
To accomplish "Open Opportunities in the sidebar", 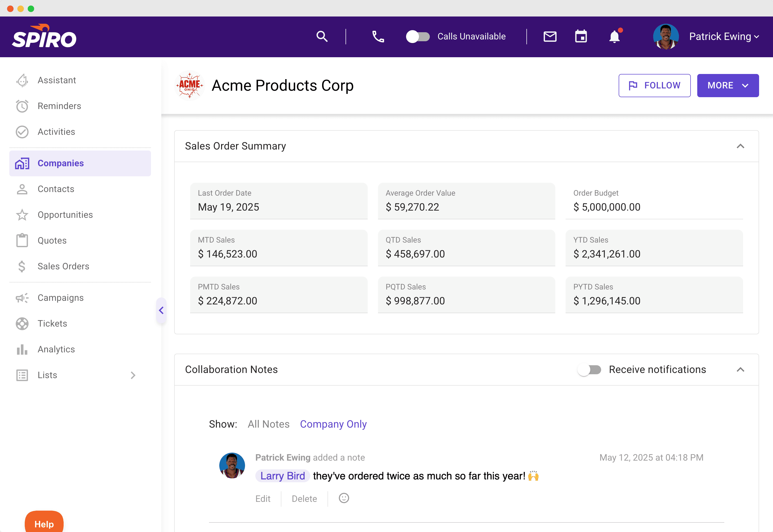I will pyautogui.click(x=80, y=215).
